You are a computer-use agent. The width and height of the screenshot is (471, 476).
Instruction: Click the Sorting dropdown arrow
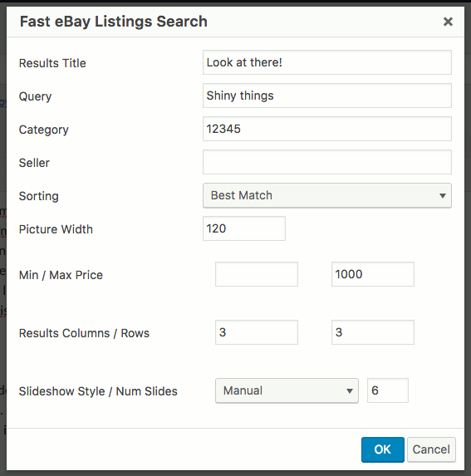tap(443, 196)
